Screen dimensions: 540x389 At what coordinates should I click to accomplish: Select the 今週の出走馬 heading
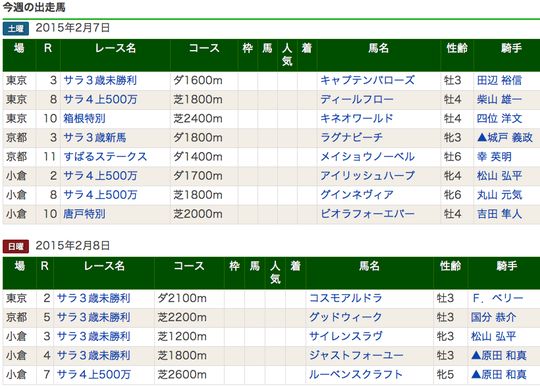(34, 7)
